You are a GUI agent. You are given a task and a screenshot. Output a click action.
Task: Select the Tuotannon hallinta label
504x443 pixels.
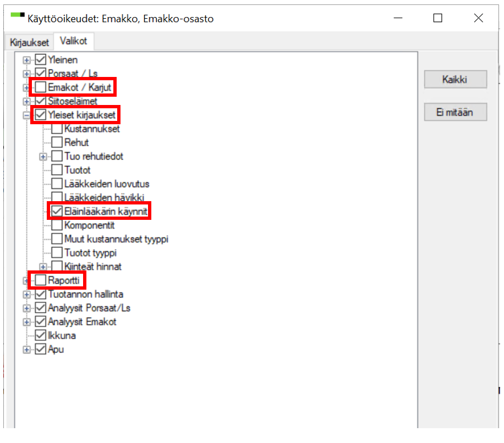(85, 294)
